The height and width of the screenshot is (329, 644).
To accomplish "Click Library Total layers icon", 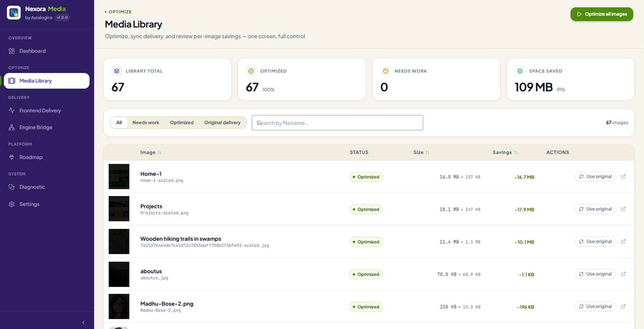I will pyautogui.click(x=117, y=71).
